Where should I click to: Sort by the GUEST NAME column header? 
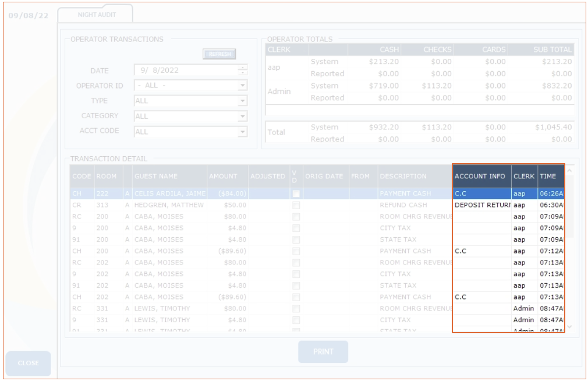pos(169,176)
